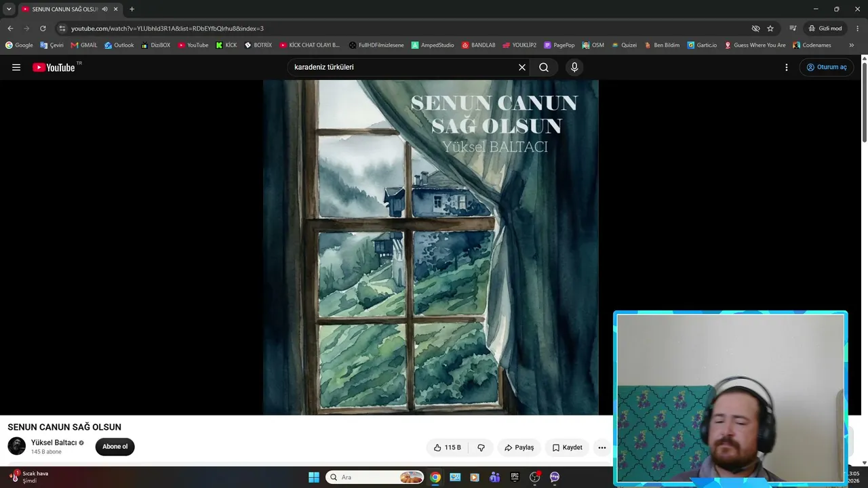Open OBS Studio from taskbar
Screen dimensions: 868x488
click(x=534, y=477)
